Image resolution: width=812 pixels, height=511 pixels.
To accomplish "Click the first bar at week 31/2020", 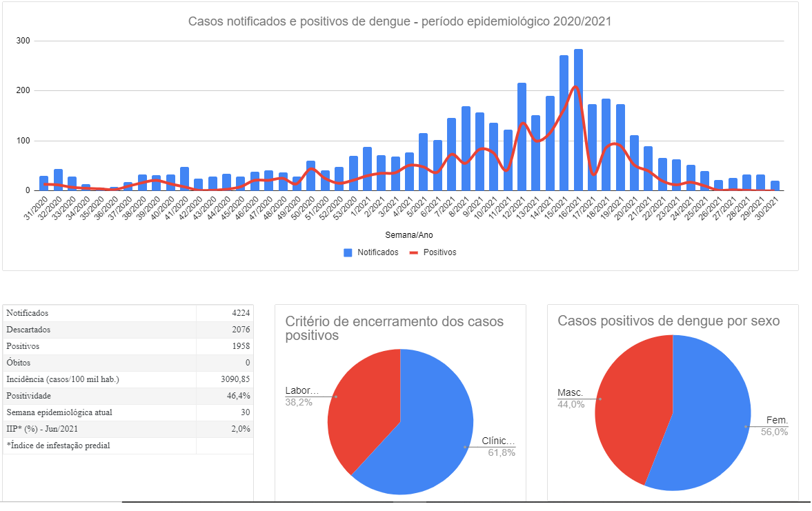I will tap(43, 183).
